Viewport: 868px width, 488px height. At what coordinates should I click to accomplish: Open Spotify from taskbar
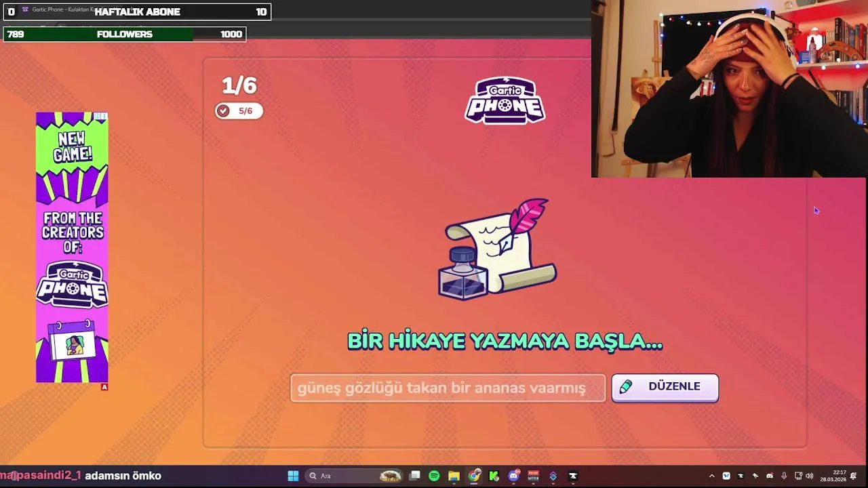tap(434, 476)
